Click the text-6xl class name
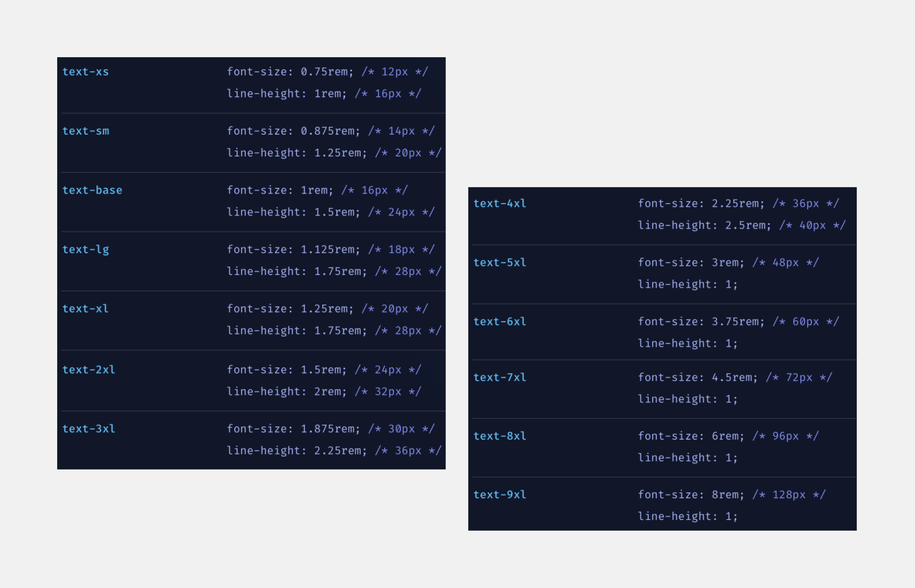The width and height of the screenshot is (915, 588). [500, 321]
